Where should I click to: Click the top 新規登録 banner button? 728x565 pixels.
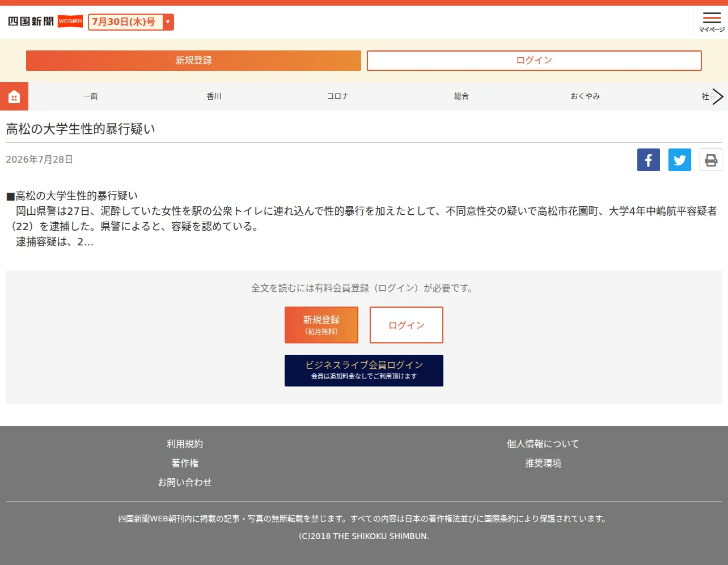(193, 61)
